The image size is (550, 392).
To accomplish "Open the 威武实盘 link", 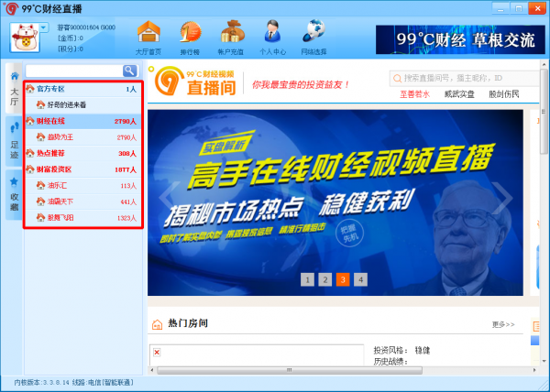I will (x=459, y=94).
